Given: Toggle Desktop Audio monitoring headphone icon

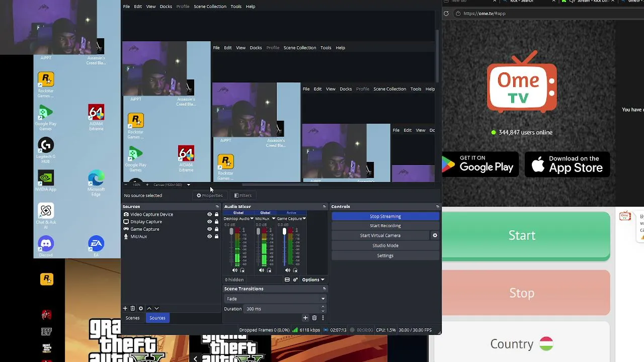Looking at the screenshot, I should pyautogui.click(x=243, y=270).
